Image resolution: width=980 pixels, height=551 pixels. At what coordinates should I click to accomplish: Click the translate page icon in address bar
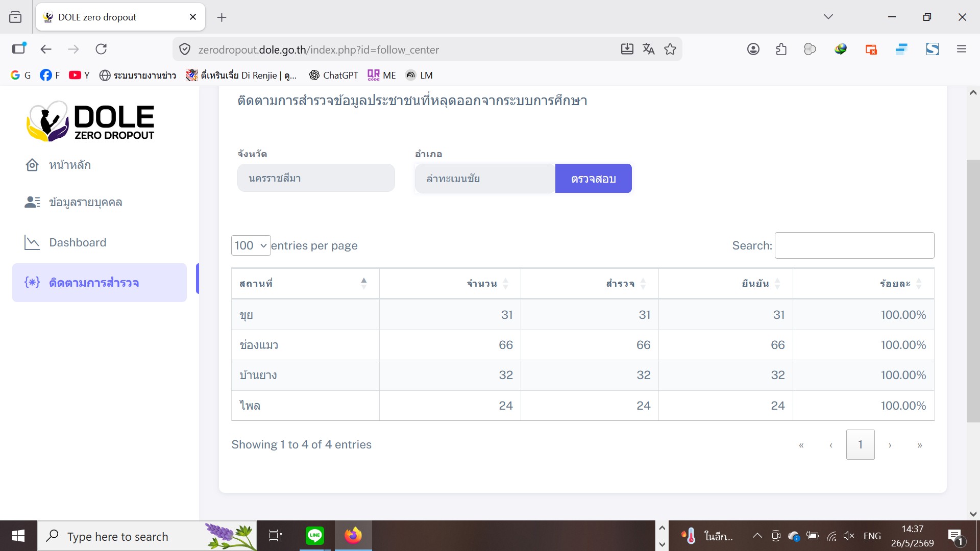pos(648,49)
